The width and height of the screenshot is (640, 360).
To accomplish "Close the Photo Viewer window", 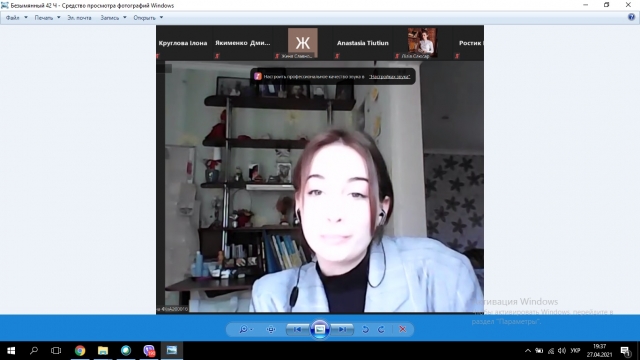I will click(628, 5).
